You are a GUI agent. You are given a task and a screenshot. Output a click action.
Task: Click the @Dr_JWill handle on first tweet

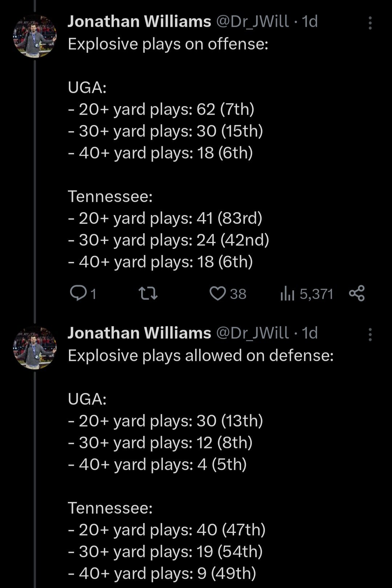253,21
